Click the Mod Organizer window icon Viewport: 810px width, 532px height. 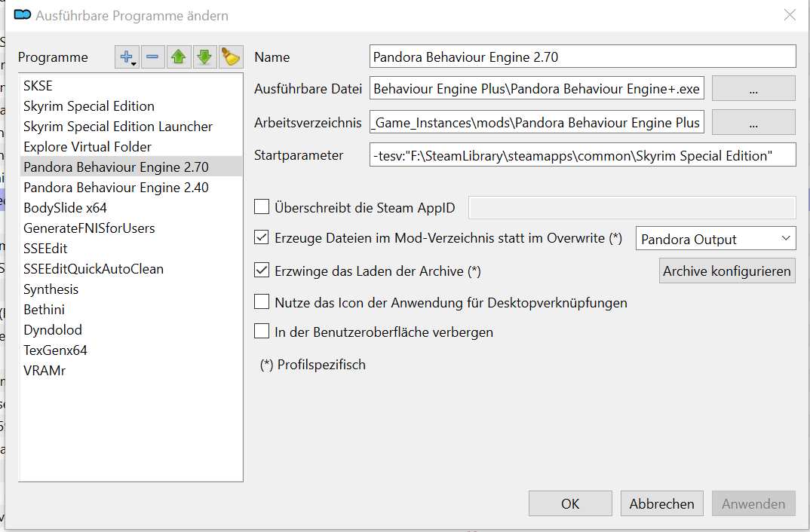point(23,14)
